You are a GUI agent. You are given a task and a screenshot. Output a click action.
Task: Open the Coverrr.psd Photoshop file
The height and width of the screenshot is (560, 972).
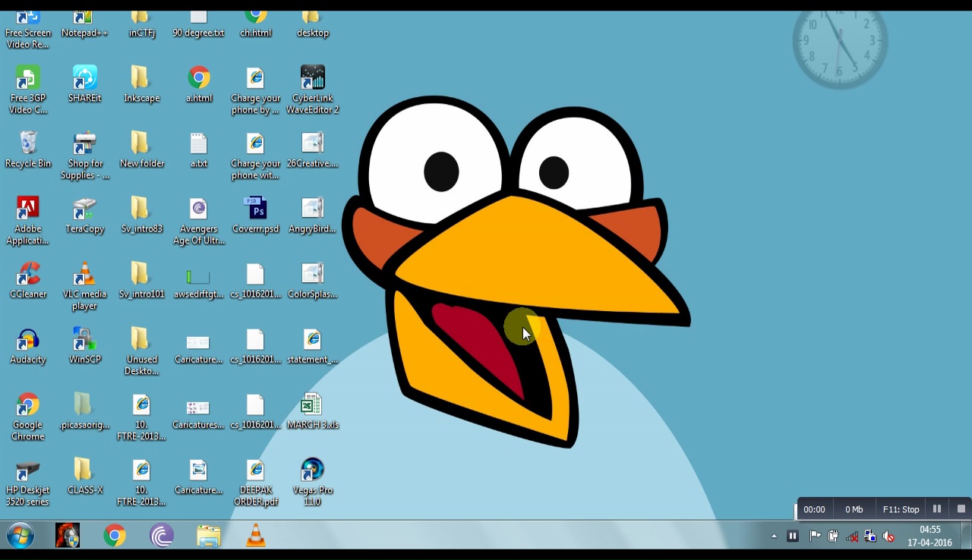tap(255, 215)
